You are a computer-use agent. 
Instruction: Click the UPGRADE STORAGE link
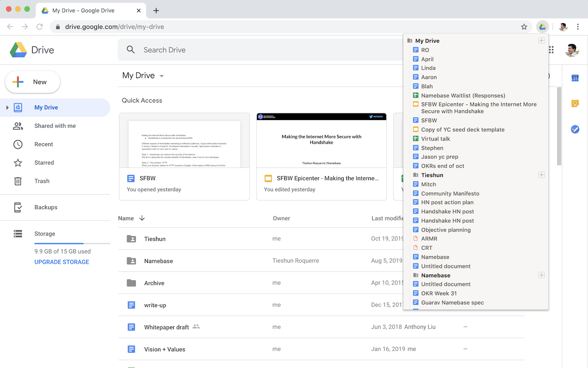tap(62, 262)
